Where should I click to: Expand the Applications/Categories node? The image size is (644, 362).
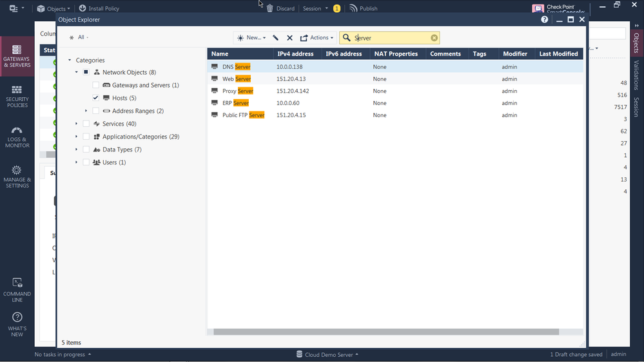click(x=77, y=137)
